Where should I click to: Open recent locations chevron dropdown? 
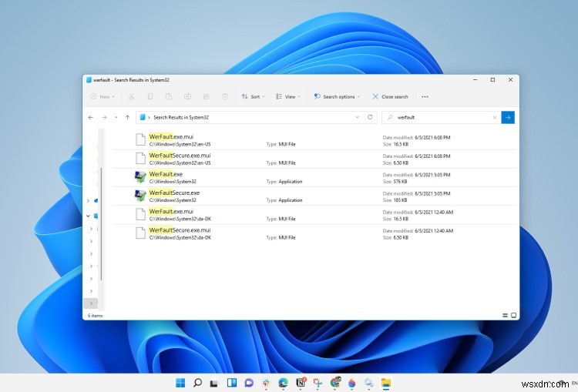pos(116,118)
